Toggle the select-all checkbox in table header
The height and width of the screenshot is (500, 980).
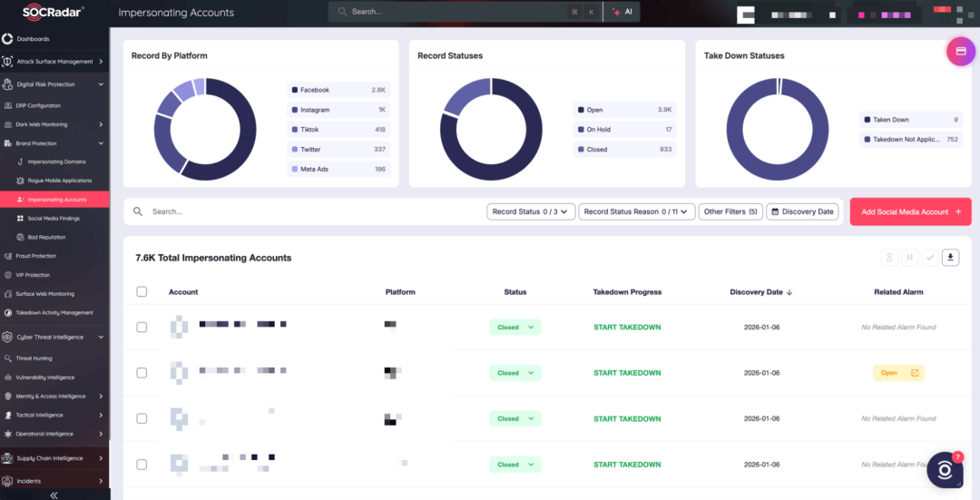click(142, 292)
